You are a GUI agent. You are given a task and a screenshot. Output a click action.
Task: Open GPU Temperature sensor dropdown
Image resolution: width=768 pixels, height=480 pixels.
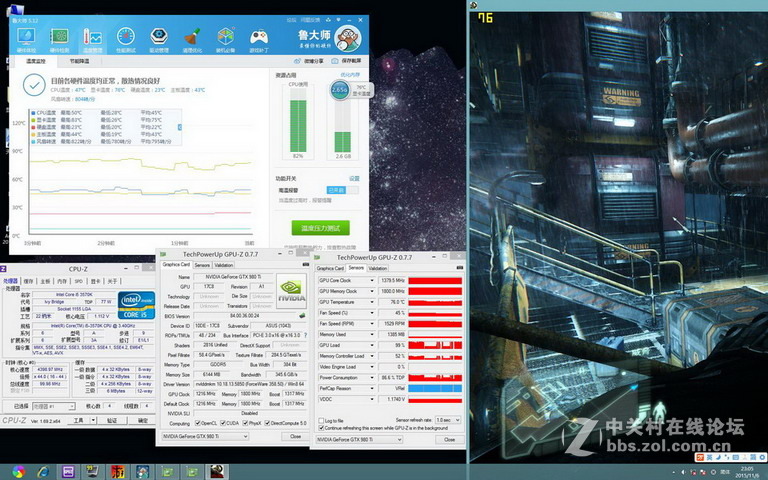tap(372, 302)
